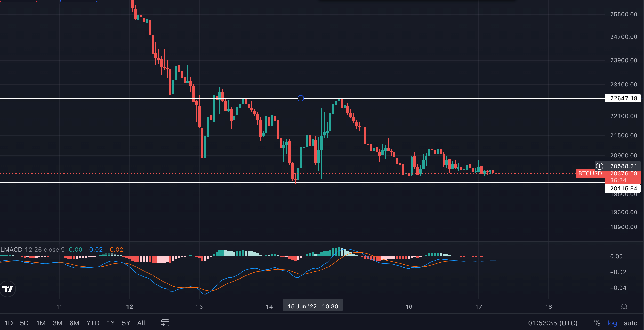644x330 pixels.
Task: Set the time range to 1M
Action: [41, 323]
